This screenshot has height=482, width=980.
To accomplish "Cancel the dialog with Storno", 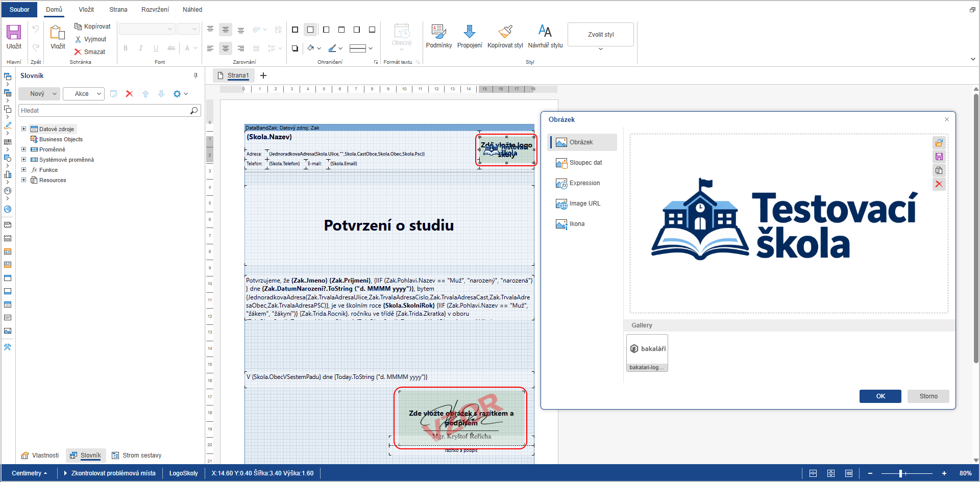I will pos(928,396).
